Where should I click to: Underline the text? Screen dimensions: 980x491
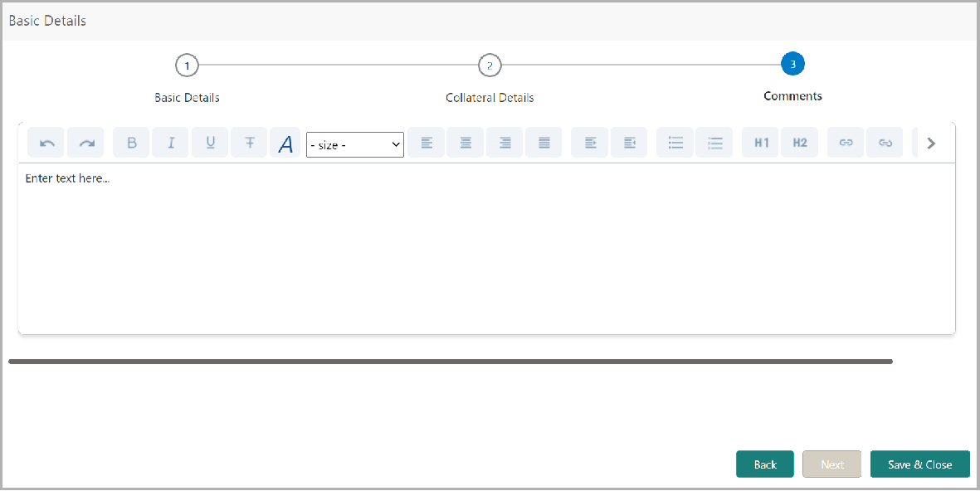tap(209, 142)
